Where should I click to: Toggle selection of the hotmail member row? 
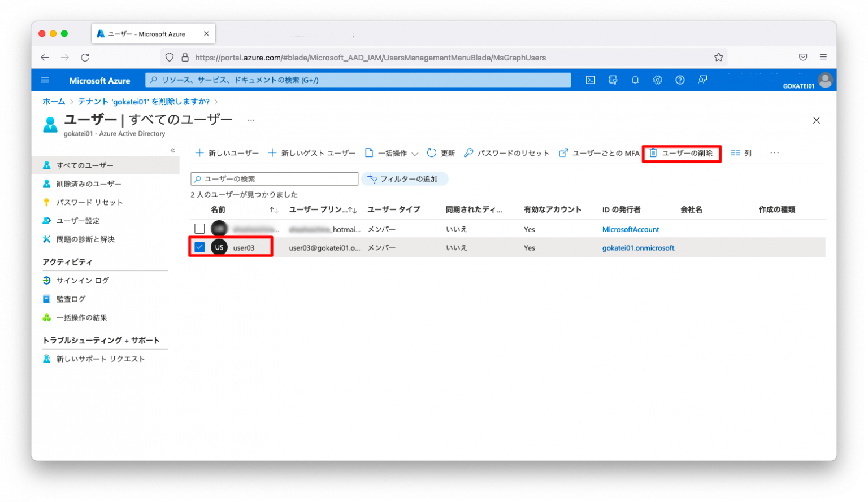[199, 228]
